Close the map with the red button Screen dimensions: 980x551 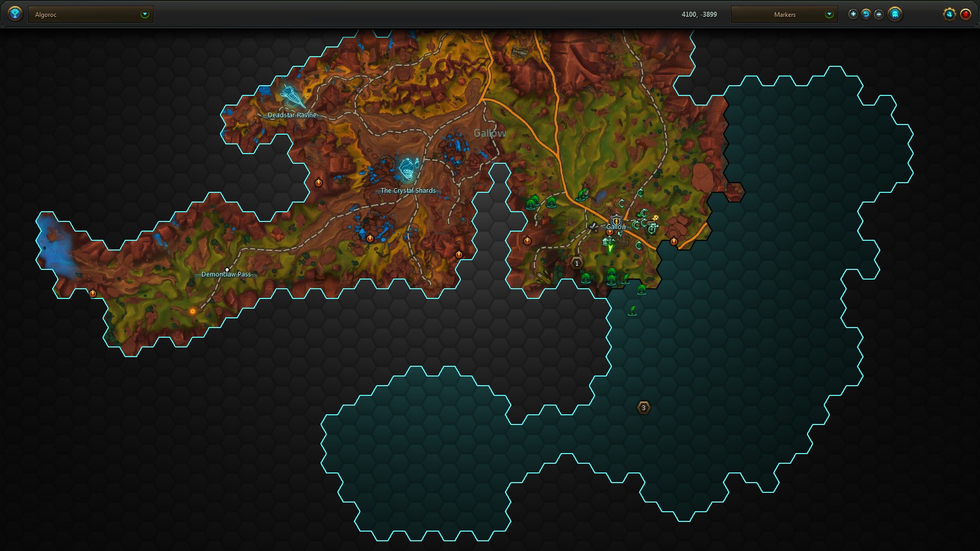click(x=966, y=14)
